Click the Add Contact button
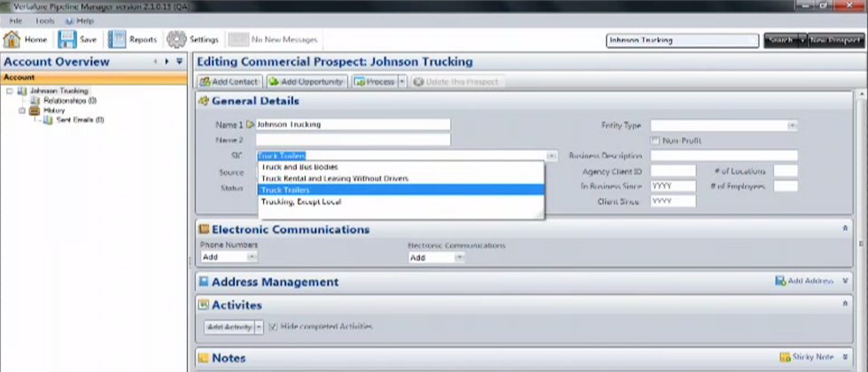Image resolution: width=868 pixels, height=372 pixels. pos(229,81)
